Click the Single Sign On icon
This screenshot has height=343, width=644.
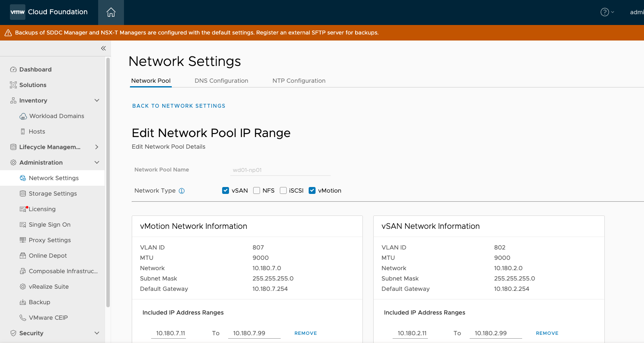[x=23, y=225]
